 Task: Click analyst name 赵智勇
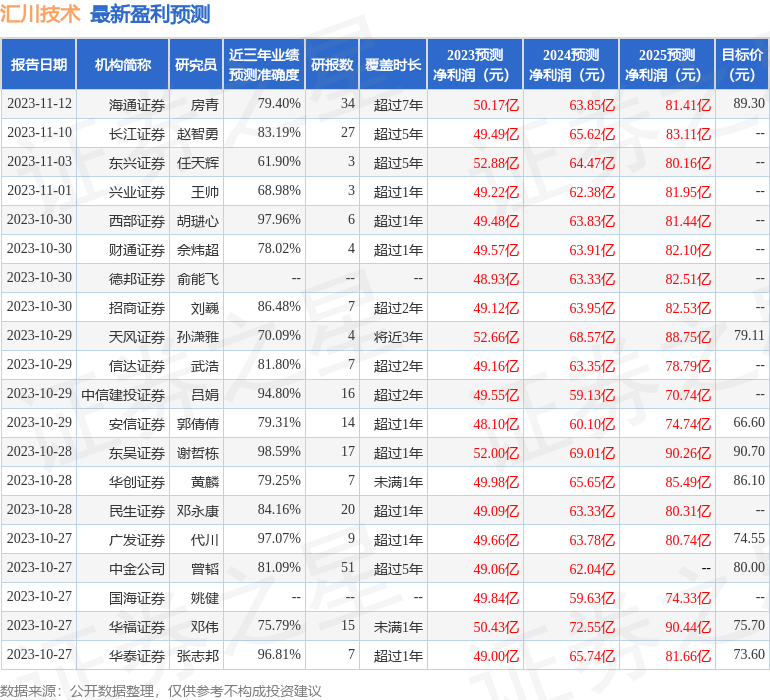(197, 134)
